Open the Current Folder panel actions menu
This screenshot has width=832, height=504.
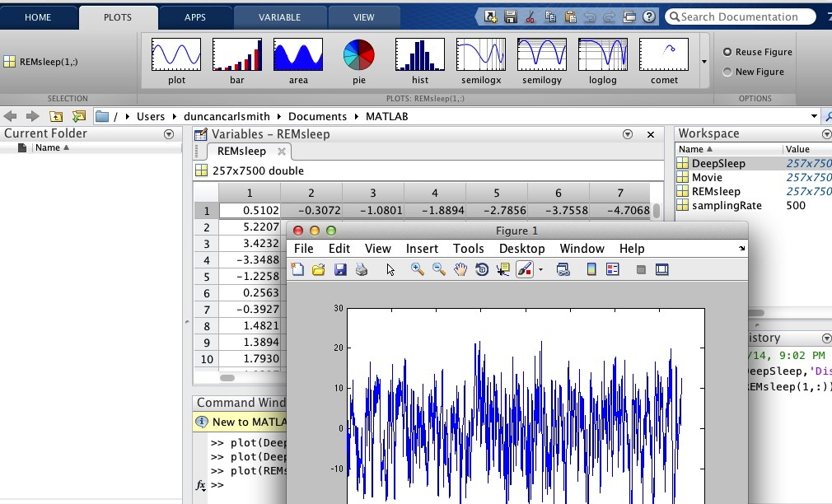(169, 134)
